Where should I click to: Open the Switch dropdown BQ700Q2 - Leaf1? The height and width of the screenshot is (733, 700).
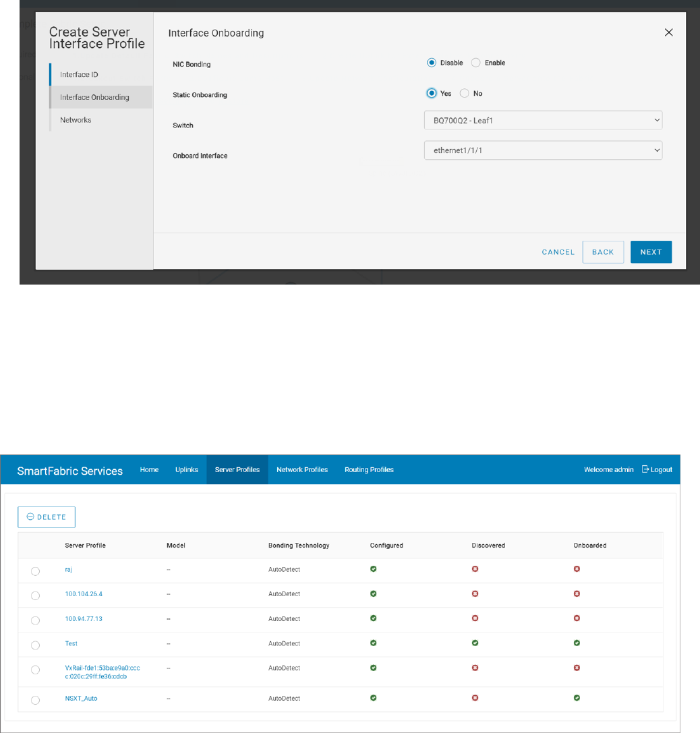(x=543, y=120)
